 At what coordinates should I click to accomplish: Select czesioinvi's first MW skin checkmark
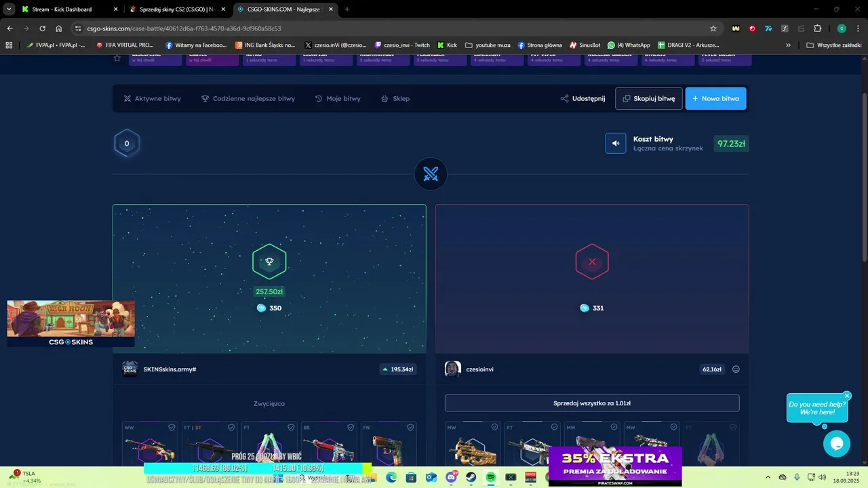tap(494, 427)
